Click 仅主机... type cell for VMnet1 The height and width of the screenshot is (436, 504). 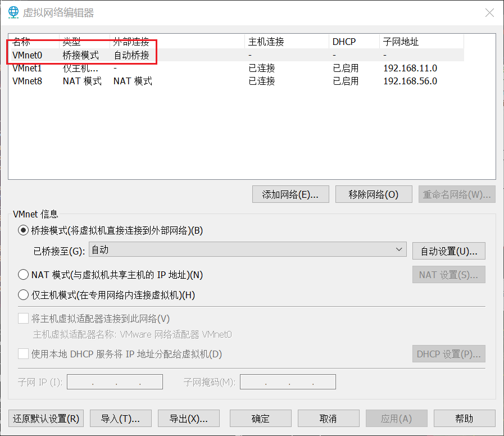[80, 68]
